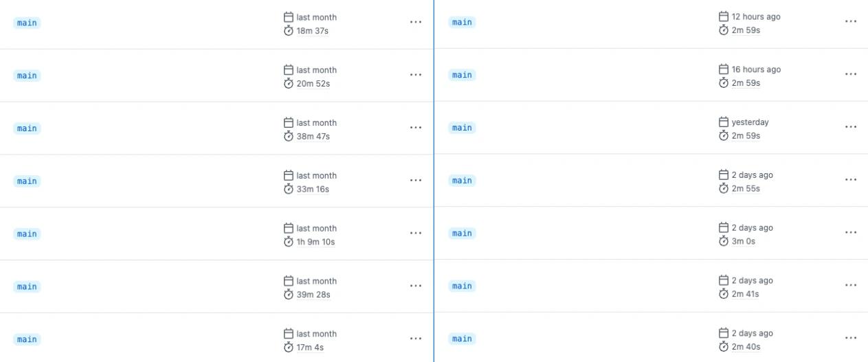
Task: Open the main branch label on the 2m 40s run
Action: (462, 339)
